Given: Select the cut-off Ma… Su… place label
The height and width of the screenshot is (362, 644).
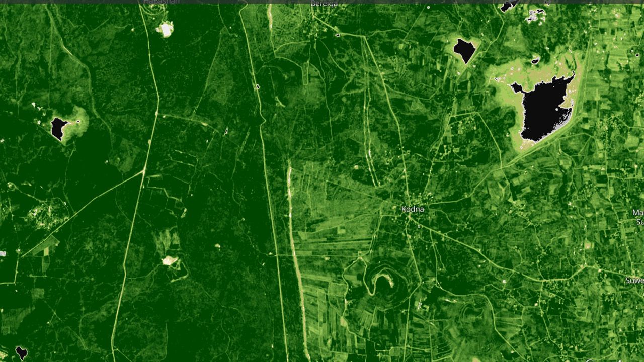Looking at the screenshot, I should pyautogui.click(x=637, y=217).
